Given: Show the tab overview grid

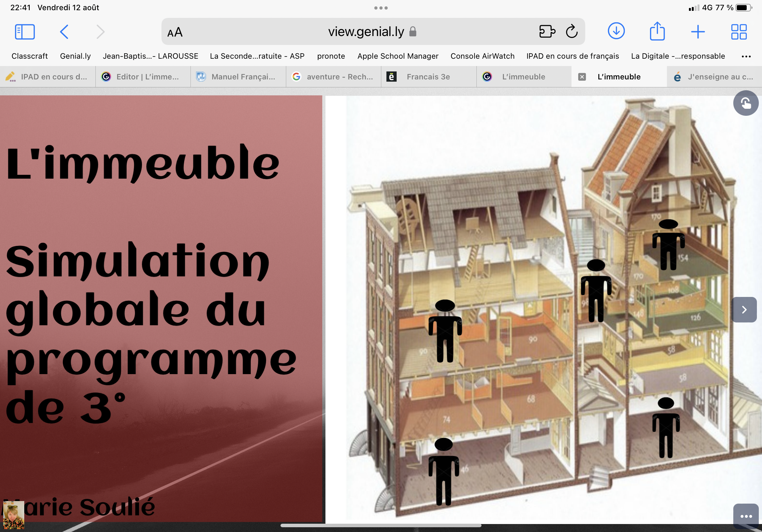Looking at the screenshot, I should pos(739,32).
